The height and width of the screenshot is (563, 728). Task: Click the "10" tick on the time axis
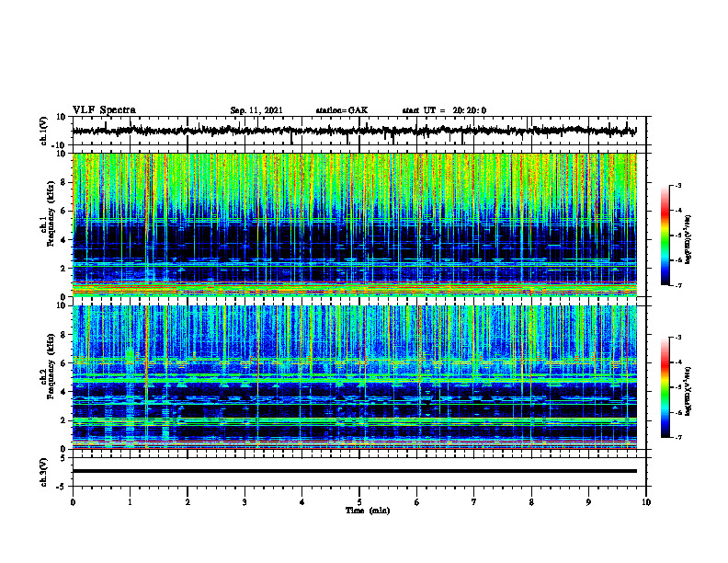point(646,502)
